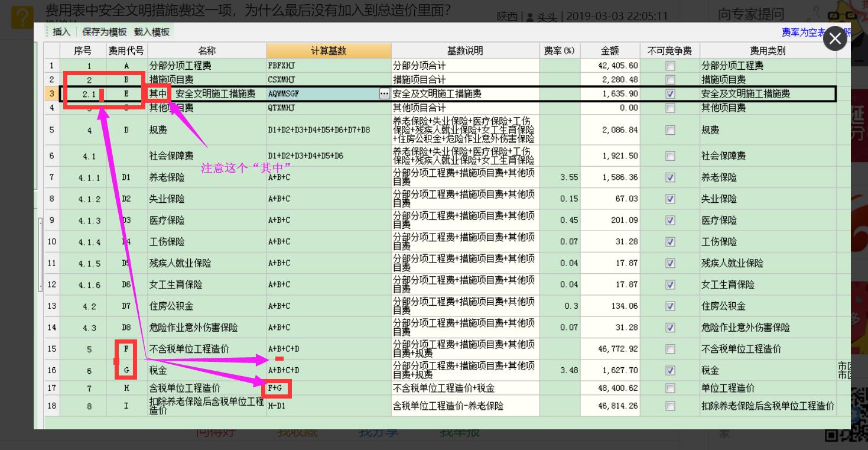The image size is (868, 450).
Task: Uncheck 不可竞争费 for 安全及文明施工措施费
Action: tap(670, 93)
